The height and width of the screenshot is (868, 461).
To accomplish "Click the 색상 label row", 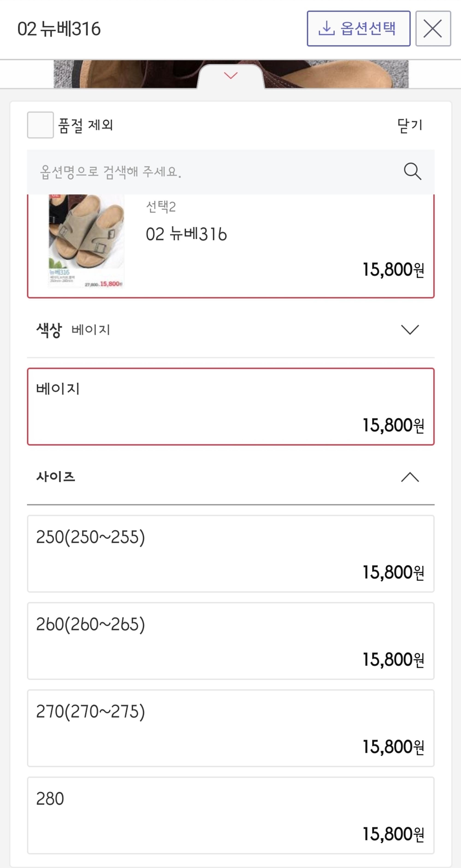I will click(x=202, y=329).
